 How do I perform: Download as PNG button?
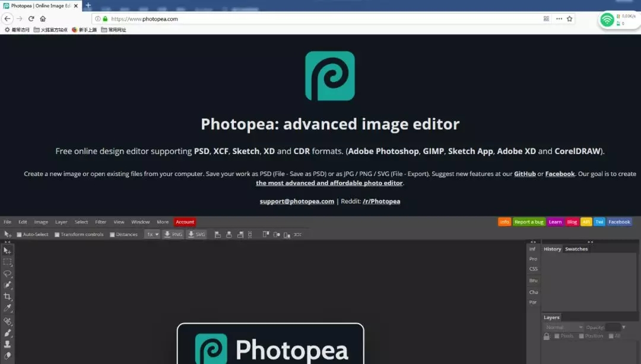click(173, 235)
